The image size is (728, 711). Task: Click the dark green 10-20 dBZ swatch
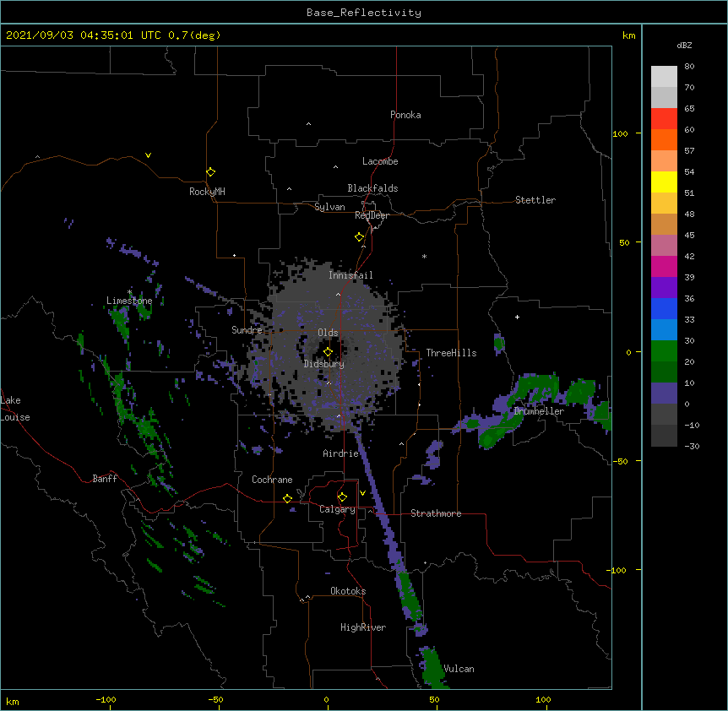[664, 372]
